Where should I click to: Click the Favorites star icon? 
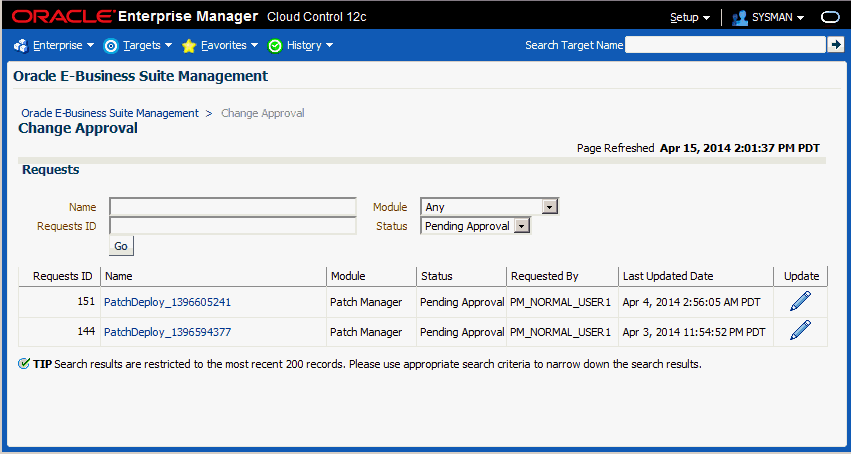(189, 46)
